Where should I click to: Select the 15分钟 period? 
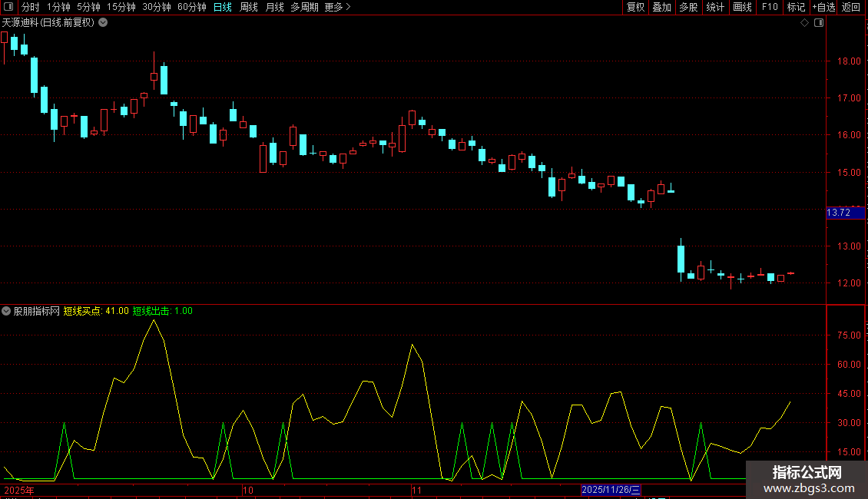point(121,7)
